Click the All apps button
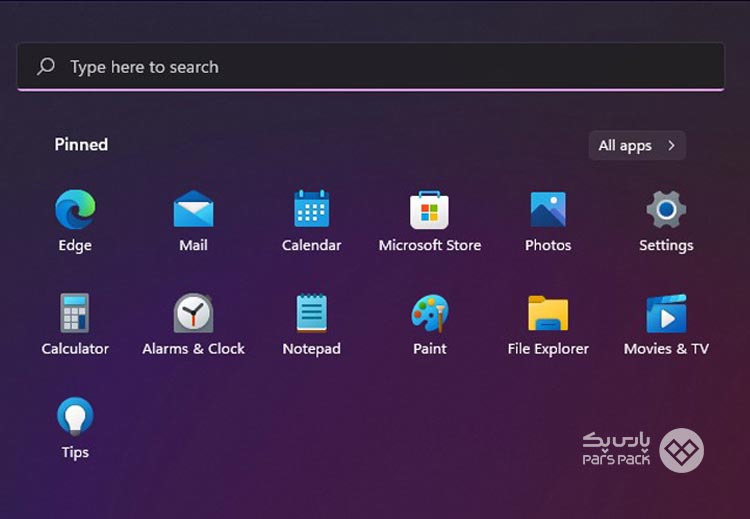 637,145
